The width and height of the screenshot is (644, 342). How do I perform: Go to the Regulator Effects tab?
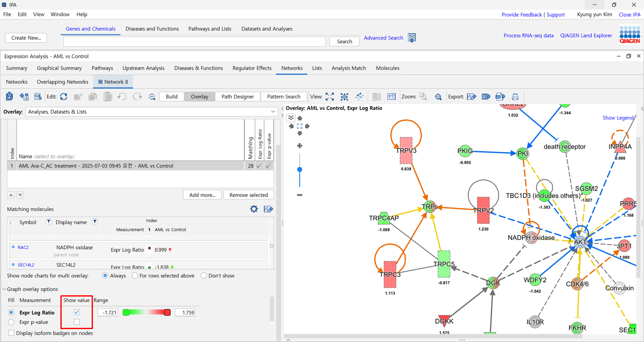point(252,68)
